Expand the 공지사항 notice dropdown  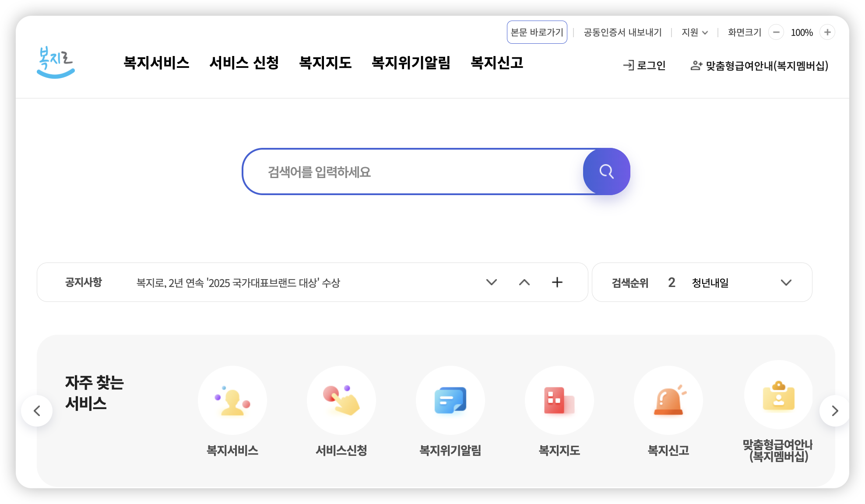pos(492,282)
